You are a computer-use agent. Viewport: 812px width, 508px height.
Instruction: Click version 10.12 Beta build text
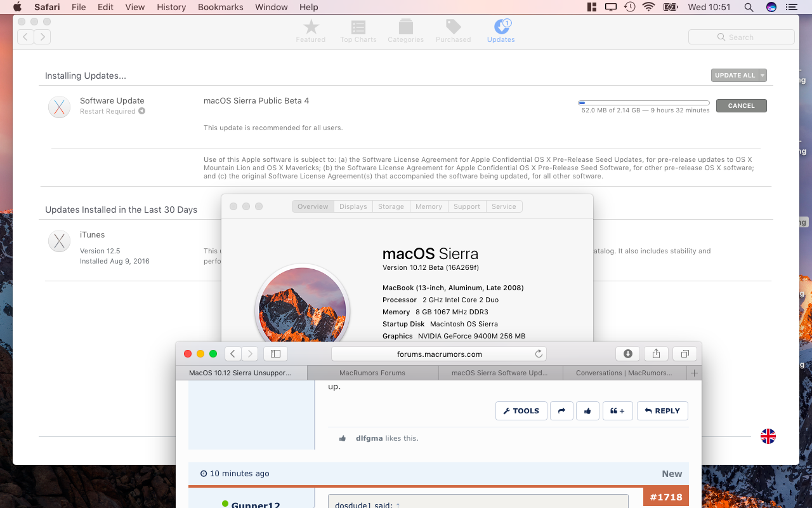click(430, 267)
